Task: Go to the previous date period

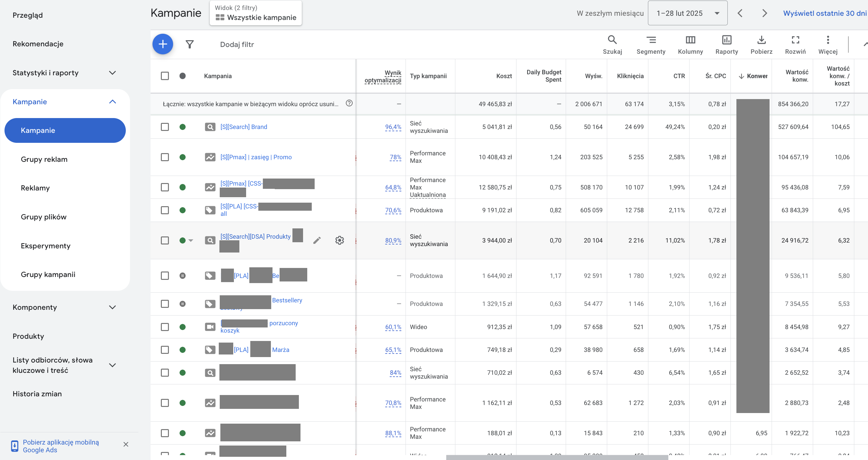Action: point(740,13)
